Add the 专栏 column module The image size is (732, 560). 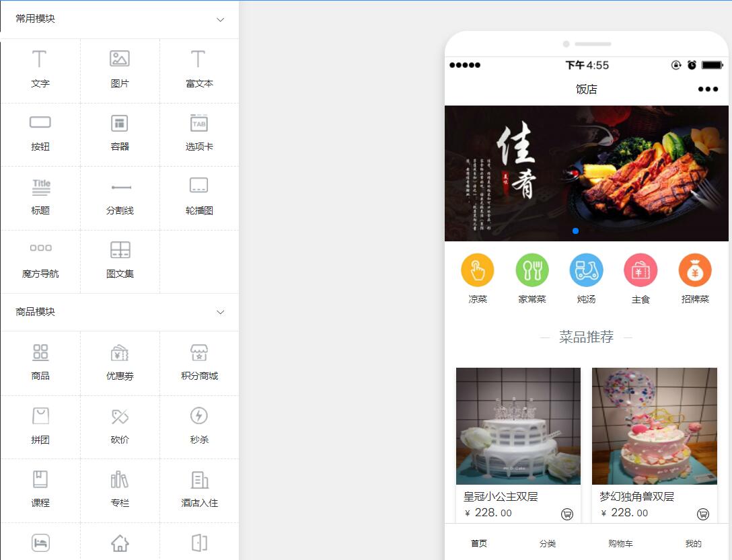[x=120, y=490]
